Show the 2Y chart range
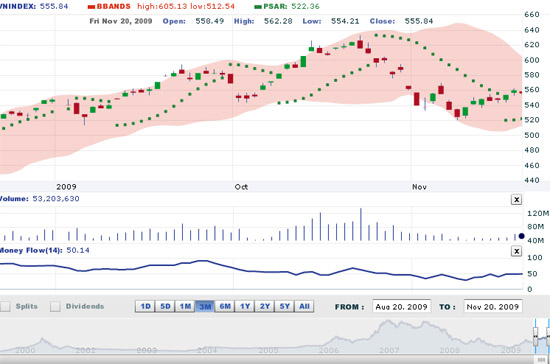This screenshot has width=550, height=364. (265, 306)
